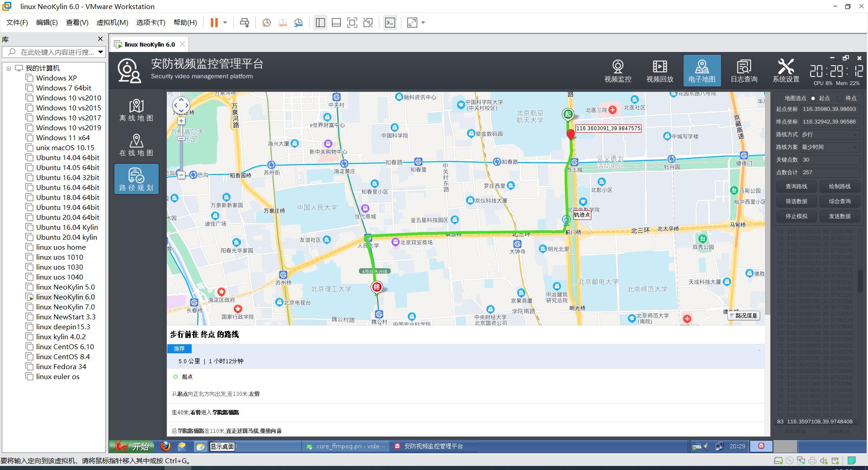Click the 终点坐标 end coordinate field

click(x=830, y=122)
